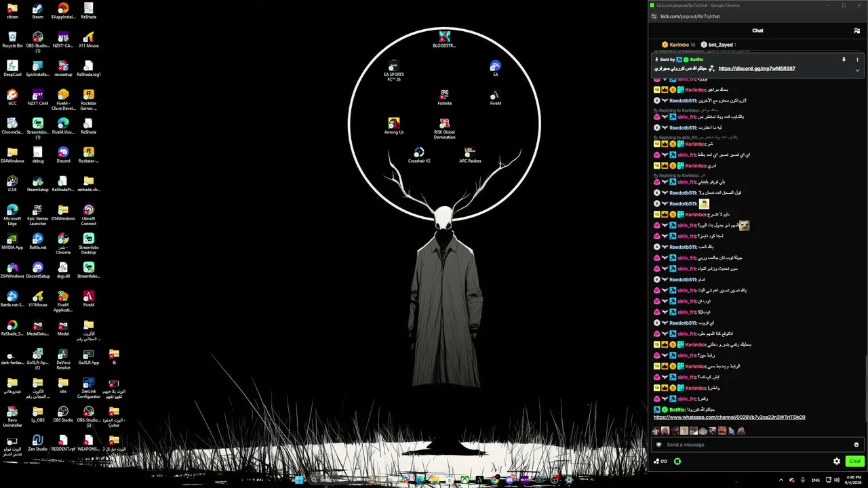Open Revo Uninstaller desktop icon

(12, 417)
